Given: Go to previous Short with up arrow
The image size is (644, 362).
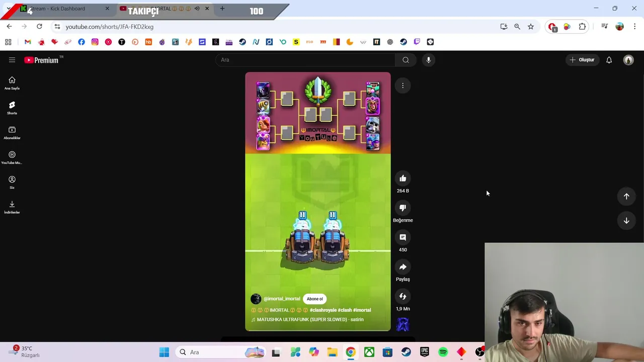Looking at the screenshot, I should pyautogui.click(x=626, y=196).
